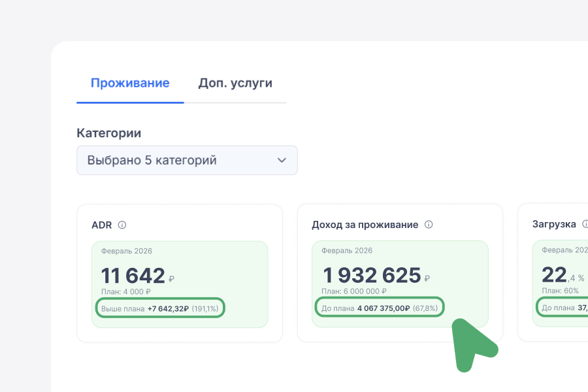Click the До плана 4 067 375,00₽ badge

tap(379, 307)
